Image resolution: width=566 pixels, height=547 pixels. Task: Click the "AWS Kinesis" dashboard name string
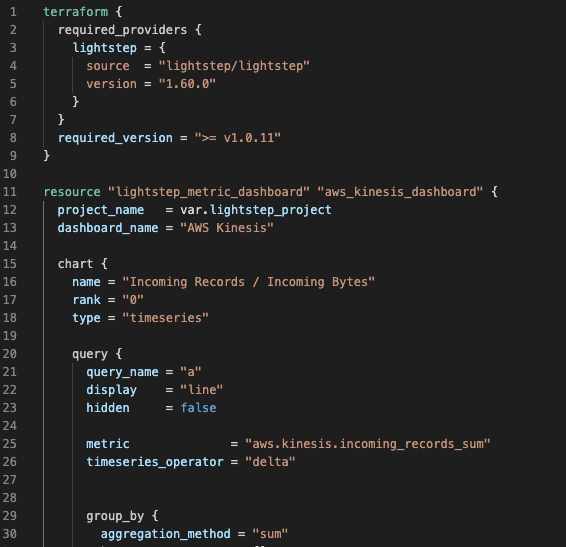pyautogui.click(x=227, y=228)
